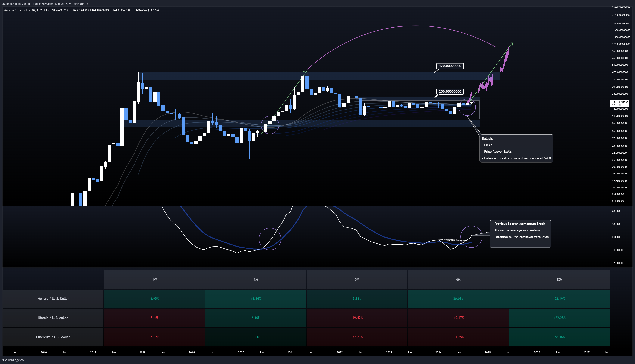
Task: Click the Monero / U. S. Dollar row label
Action: [x=53, y=299]
